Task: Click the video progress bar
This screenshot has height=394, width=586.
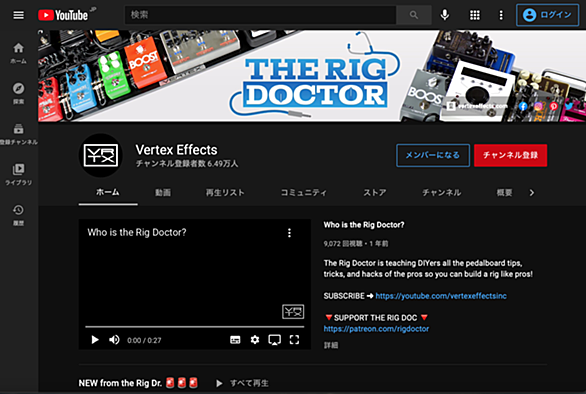Action: (195, 327)
